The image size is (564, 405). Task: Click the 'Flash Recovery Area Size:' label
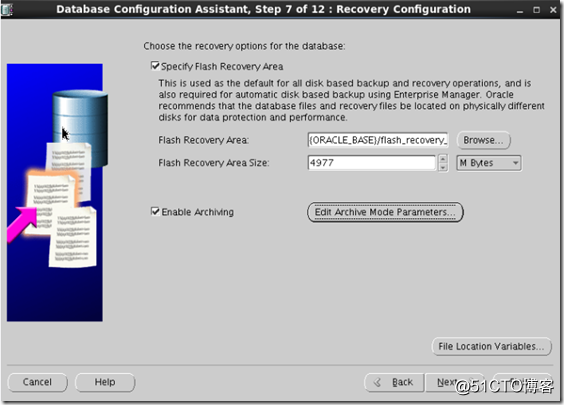tap(214, 163)
